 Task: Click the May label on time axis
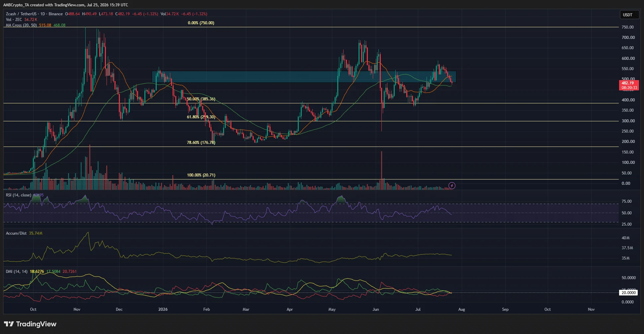coord(332,309)
